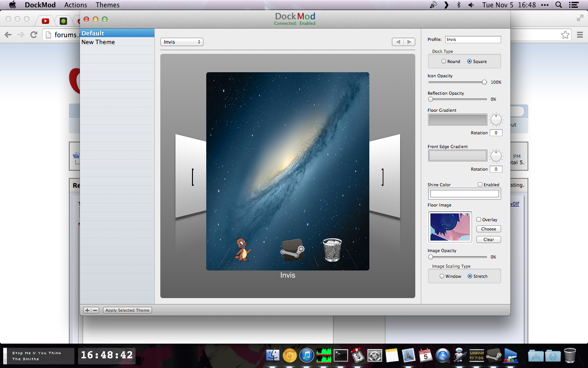
Task: Launch Steam from the Dock
Action: [x=493, y=356]
